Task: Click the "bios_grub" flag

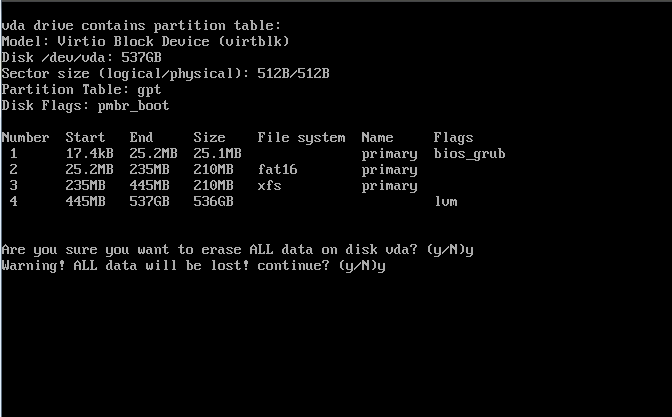Action: [469, 154]
